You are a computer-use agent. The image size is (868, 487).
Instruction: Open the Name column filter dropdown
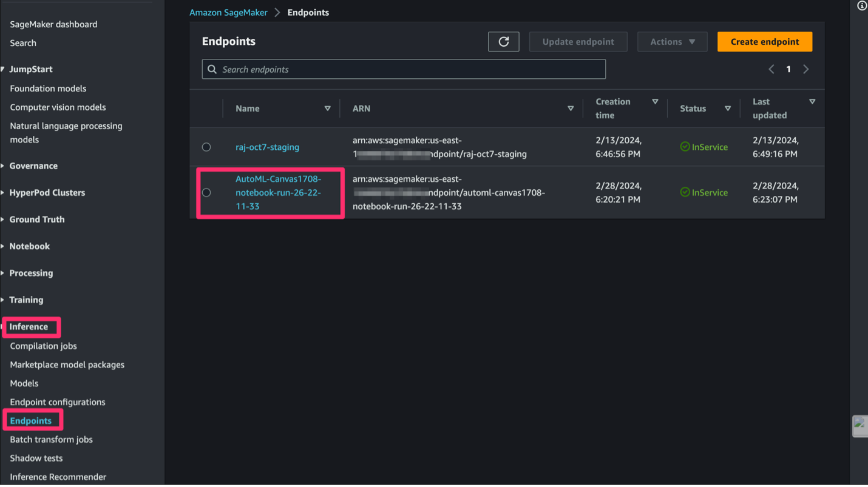coord(328,108)
